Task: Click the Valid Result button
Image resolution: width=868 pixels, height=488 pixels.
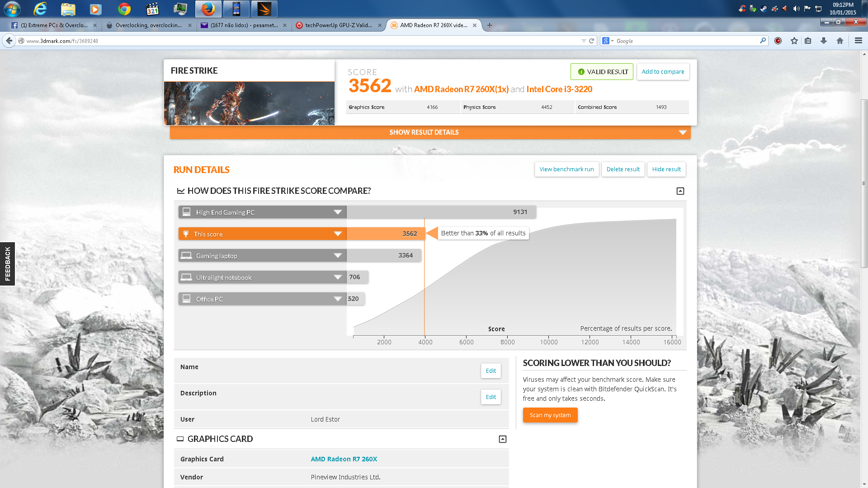Action: pyautogui.click(x=602, y=72)
